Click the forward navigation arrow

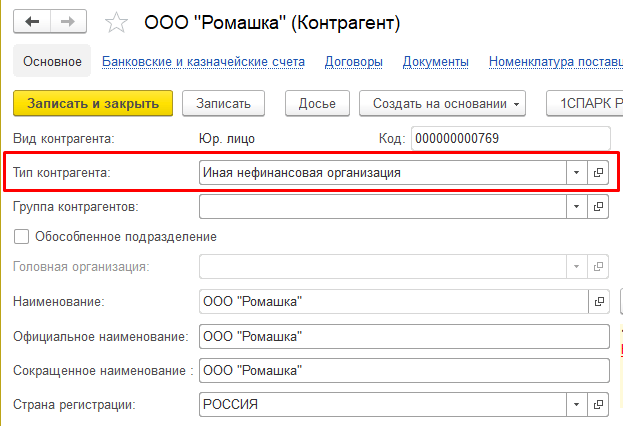click(x=67, y=20)
